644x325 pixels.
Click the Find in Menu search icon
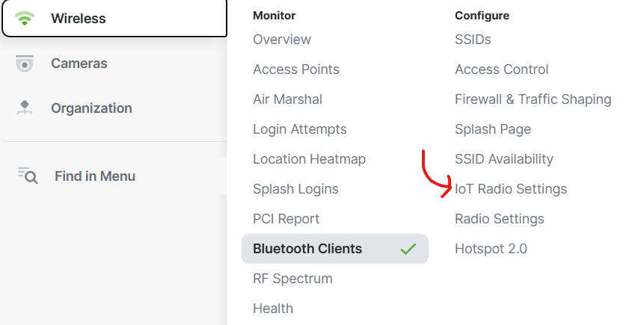[28, 176]
